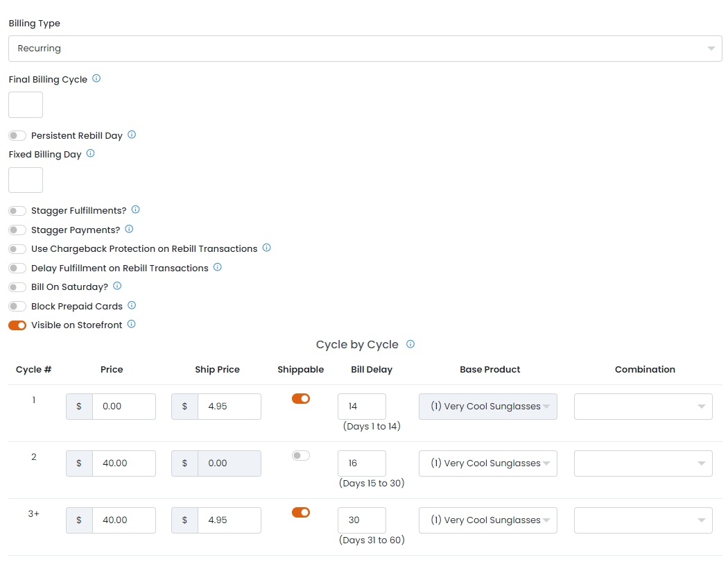Image resolution: width=728 pixels, height=562 pixels.
Task: Click info icon beside Persistent Rebill Day
Action: pos(132,135)
